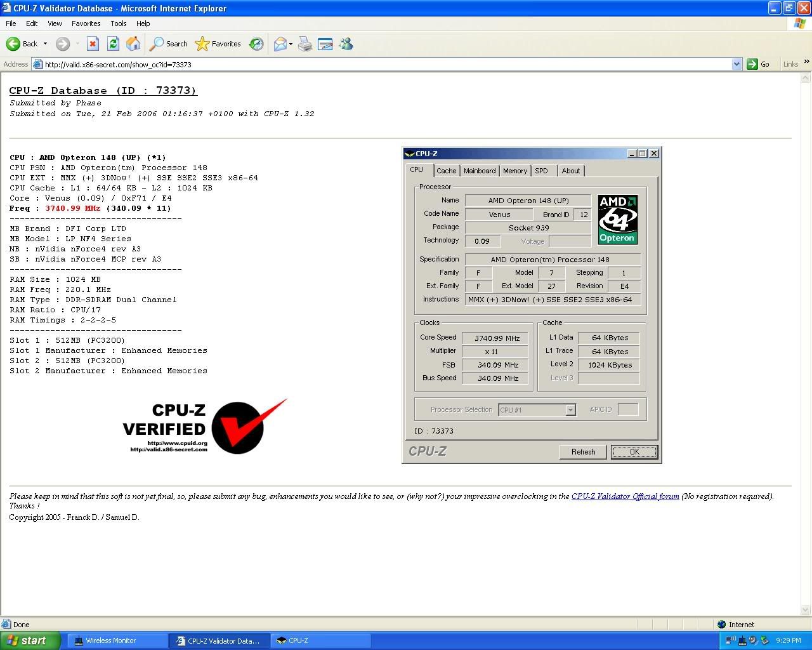
Task: Click the Go button
Action: [x=759, y=64]
